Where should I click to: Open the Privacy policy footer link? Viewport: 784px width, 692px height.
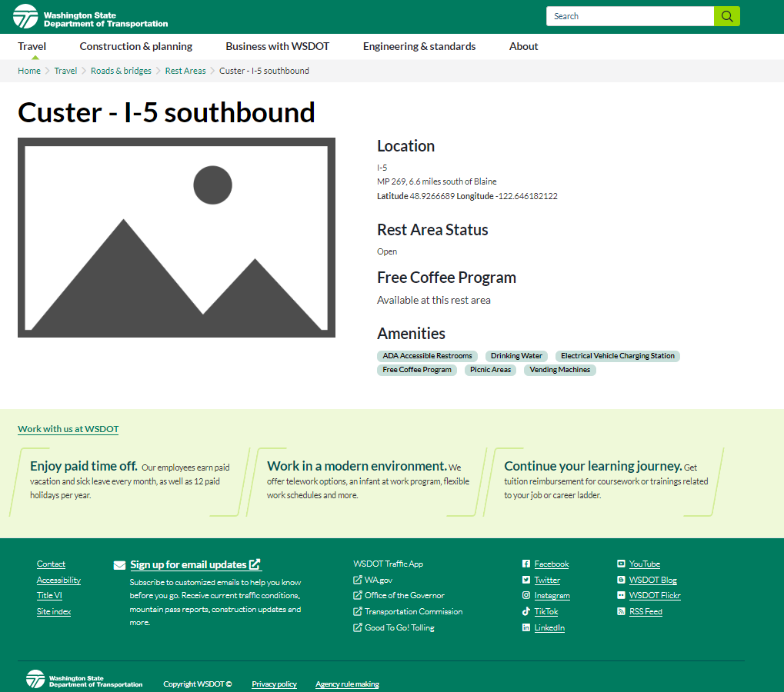[x=274, y=684]
